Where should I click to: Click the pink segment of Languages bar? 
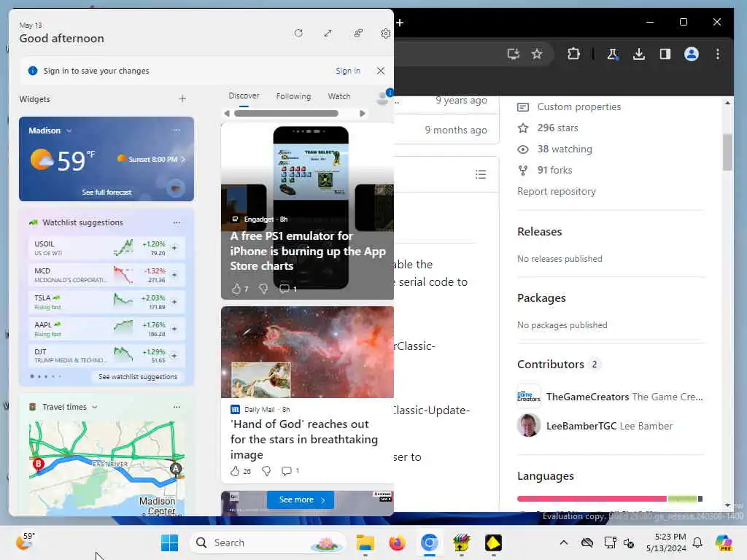coord(592,499)
